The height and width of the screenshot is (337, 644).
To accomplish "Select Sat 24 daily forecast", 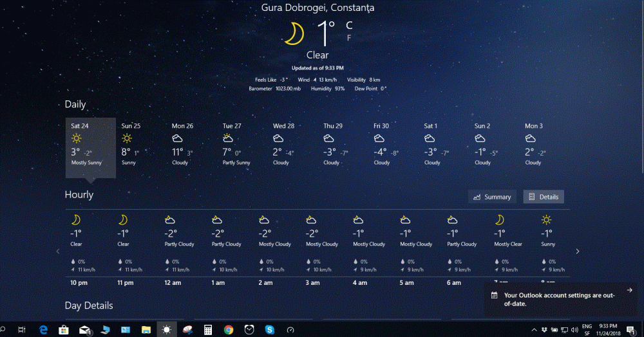I will coord(90,147).
